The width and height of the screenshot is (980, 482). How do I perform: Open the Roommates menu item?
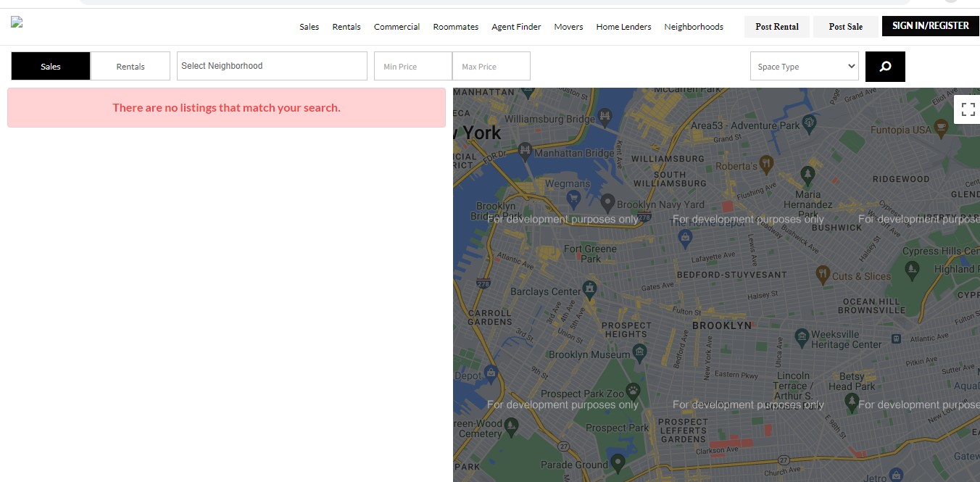[456, 27]
